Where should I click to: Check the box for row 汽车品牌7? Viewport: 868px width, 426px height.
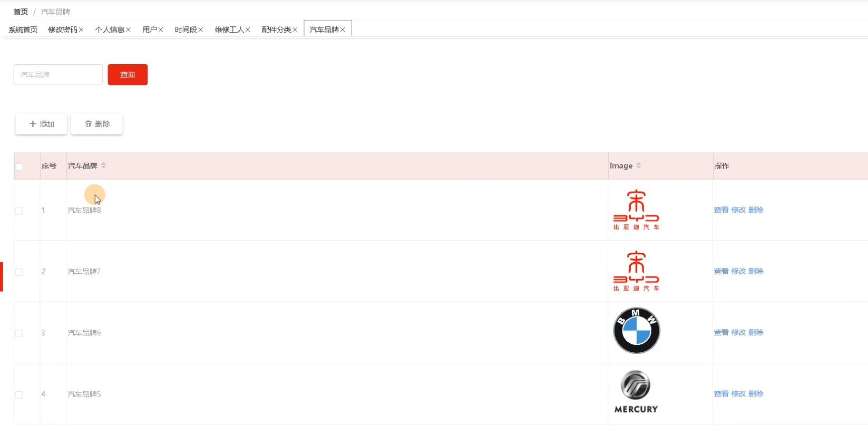coord(19,272)
